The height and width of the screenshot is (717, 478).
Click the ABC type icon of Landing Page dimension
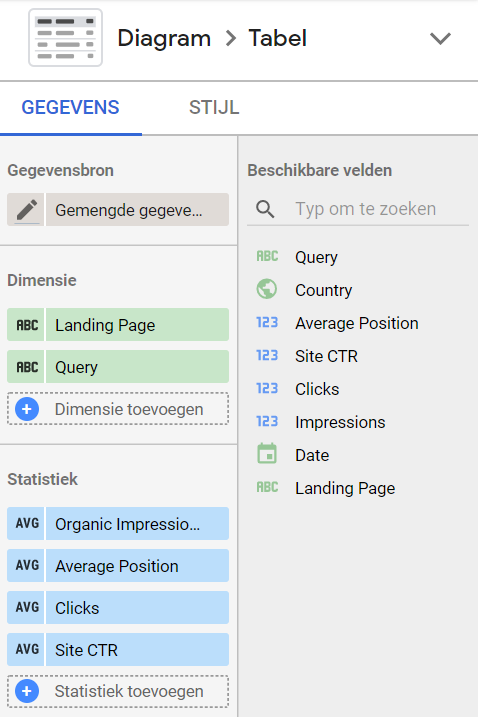(26, 325)
